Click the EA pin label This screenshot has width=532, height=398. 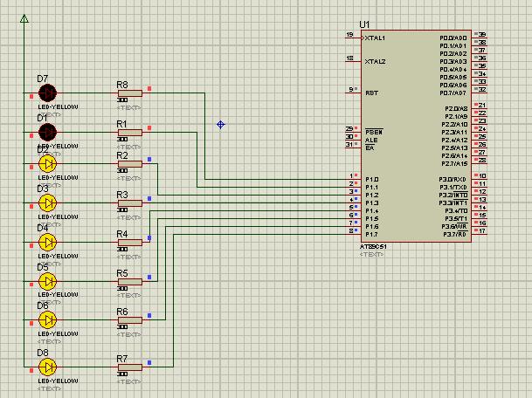(370, 148)
